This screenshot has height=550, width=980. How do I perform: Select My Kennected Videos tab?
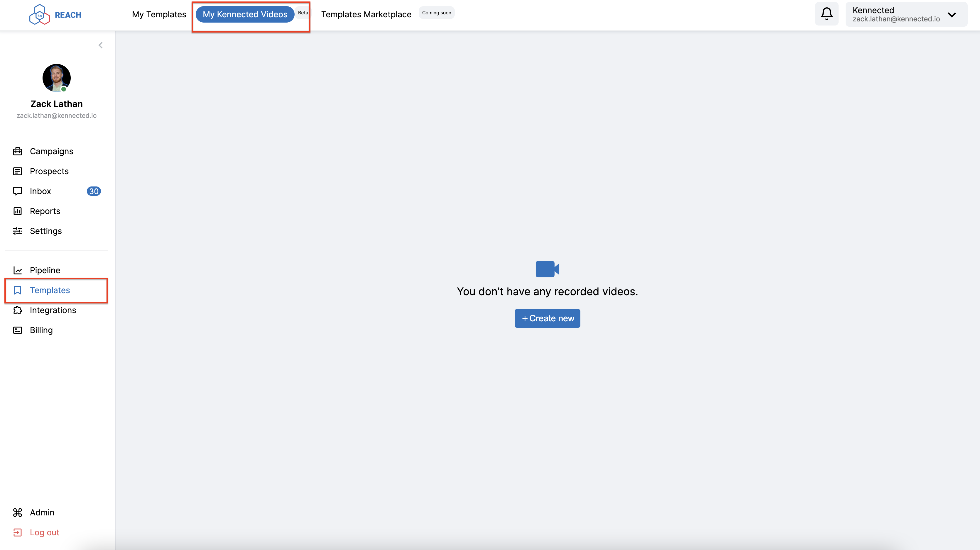245,14
